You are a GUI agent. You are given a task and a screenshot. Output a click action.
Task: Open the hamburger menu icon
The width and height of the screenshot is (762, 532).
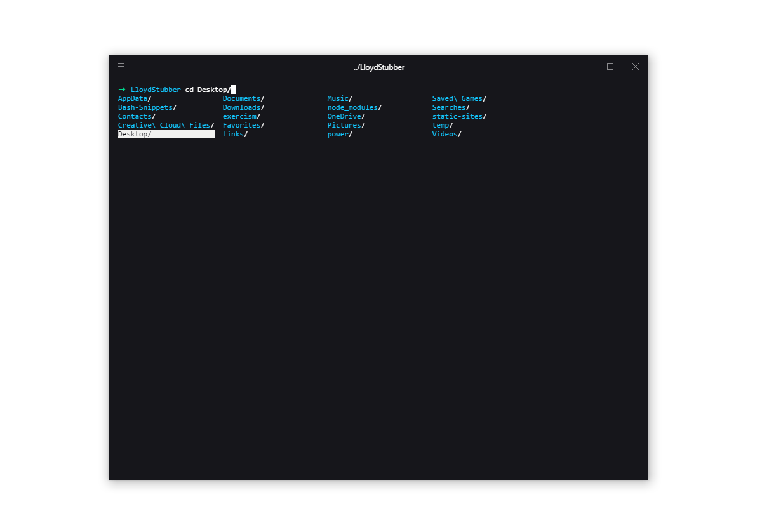coord(121,66)
